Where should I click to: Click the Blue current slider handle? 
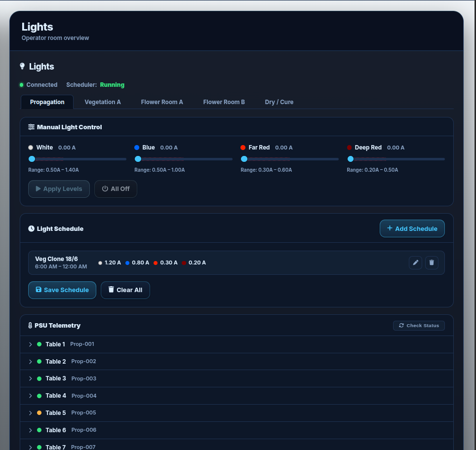(x=138, y=159)
